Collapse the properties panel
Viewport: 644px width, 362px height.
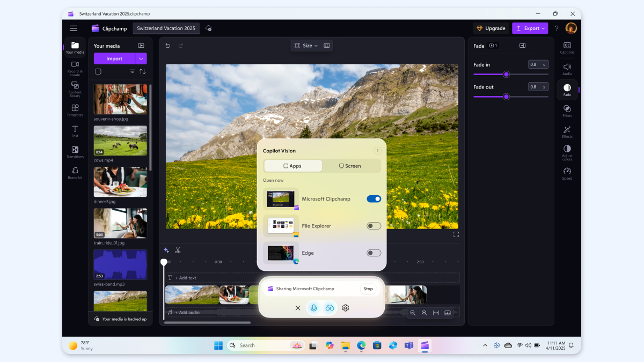[522, 46]
